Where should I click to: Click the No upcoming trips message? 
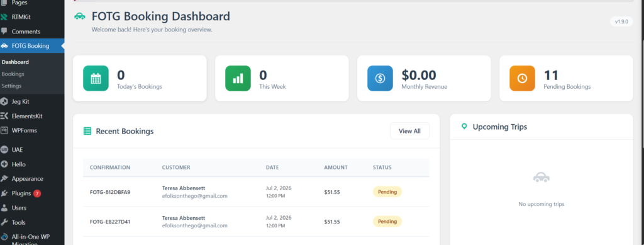point(541,204)
